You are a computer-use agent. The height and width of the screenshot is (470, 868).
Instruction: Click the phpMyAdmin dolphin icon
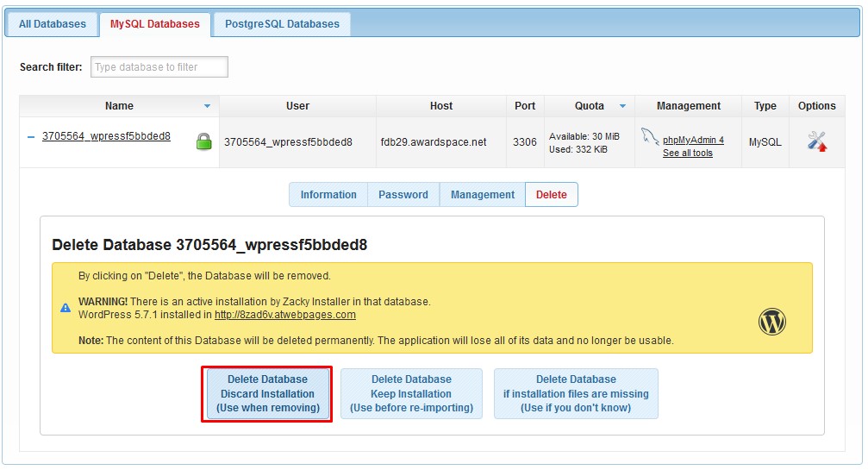(649, 136)
